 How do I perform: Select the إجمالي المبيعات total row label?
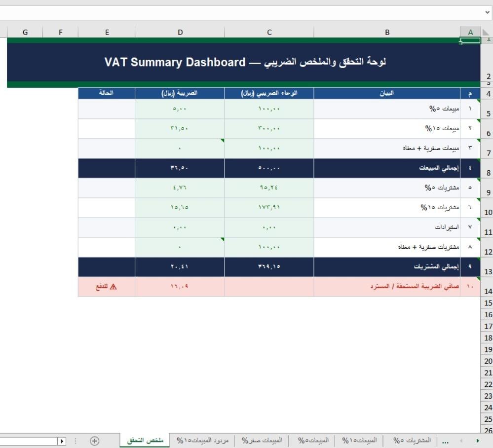[387, 168]
